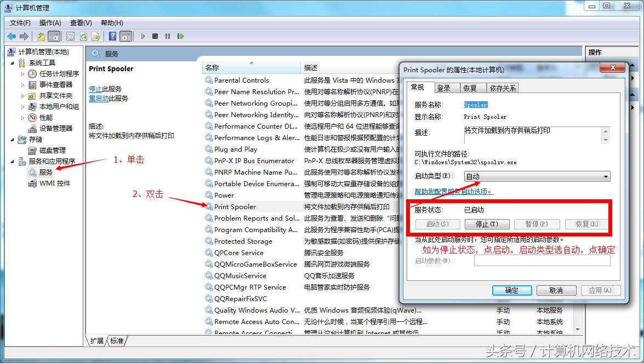Click the Restart Service toolbar icon
Viewport: 644px width, 363px height.
181,36
